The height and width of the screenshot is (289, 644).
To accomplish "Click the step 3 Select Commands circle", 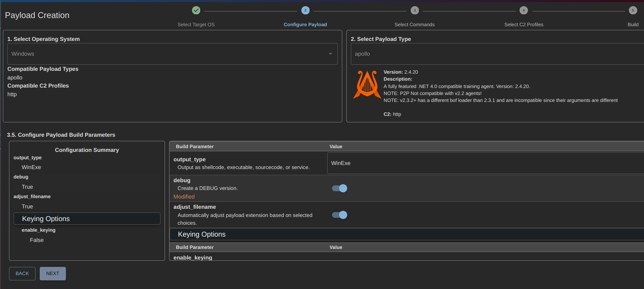I will pos(415,10).
